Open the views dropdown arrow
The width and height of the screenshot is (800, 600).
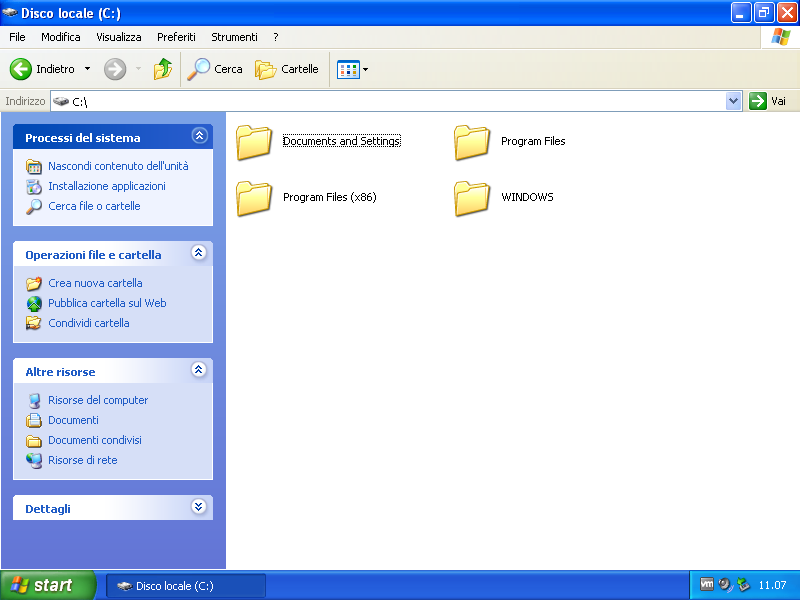365,69
